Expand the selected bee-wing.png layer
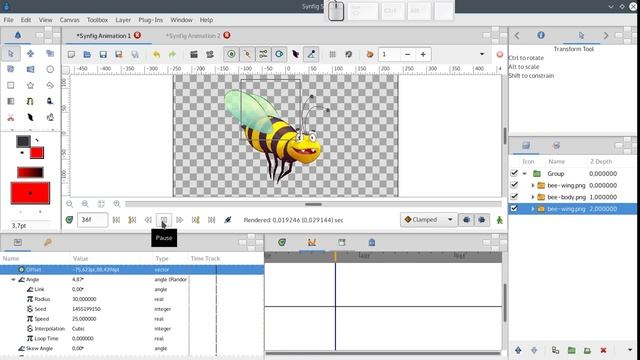 533,209
